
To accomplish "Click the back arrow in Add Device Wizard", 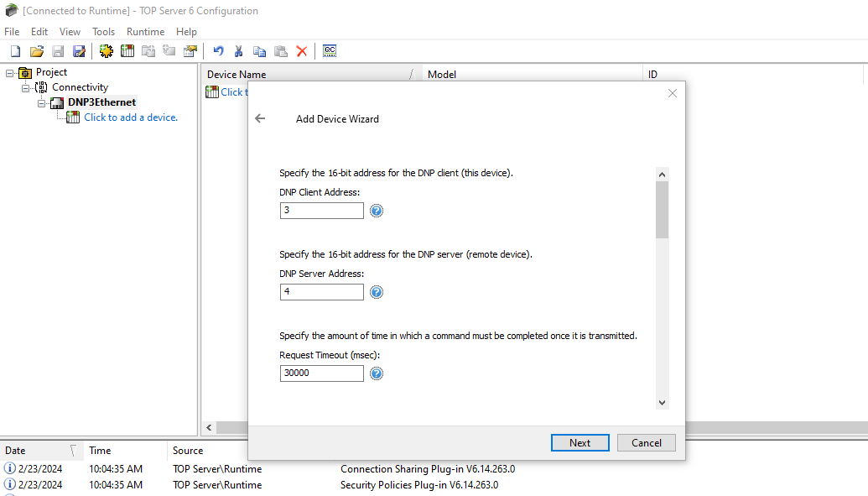I will 260,118.
